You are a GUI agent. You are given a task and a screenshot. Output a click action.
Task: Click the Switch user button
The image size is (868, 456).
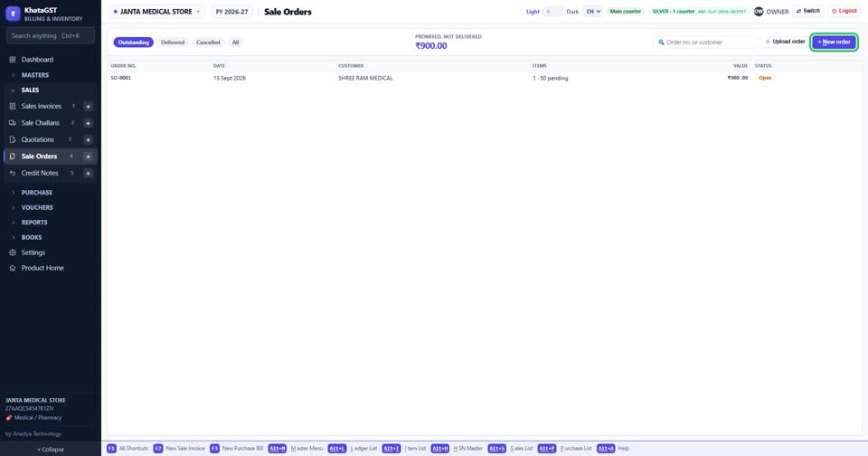click(x=808, y=11)
